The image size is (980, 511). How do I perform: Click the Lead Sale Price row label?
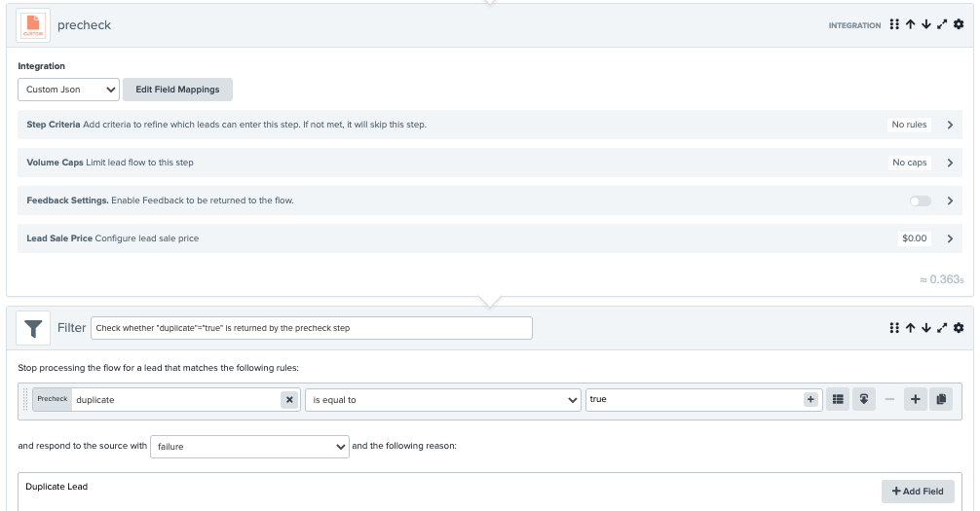pyautogui.click(x=59, y=238)
